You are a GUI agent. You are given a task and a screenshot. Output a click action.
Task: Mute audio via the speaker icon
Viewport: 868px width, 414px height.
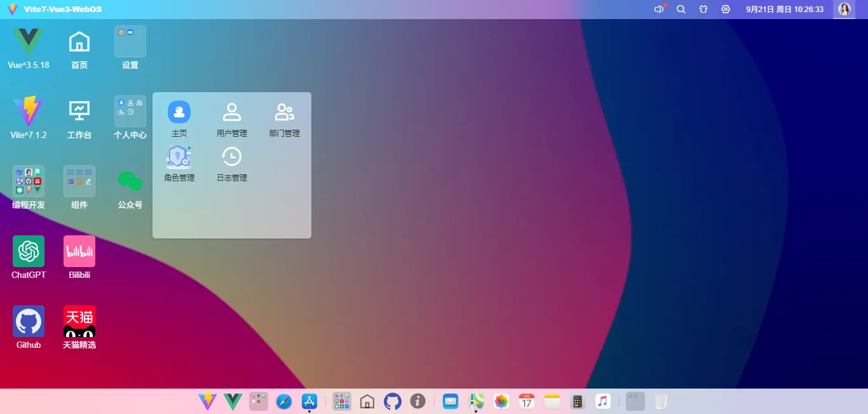658,9
